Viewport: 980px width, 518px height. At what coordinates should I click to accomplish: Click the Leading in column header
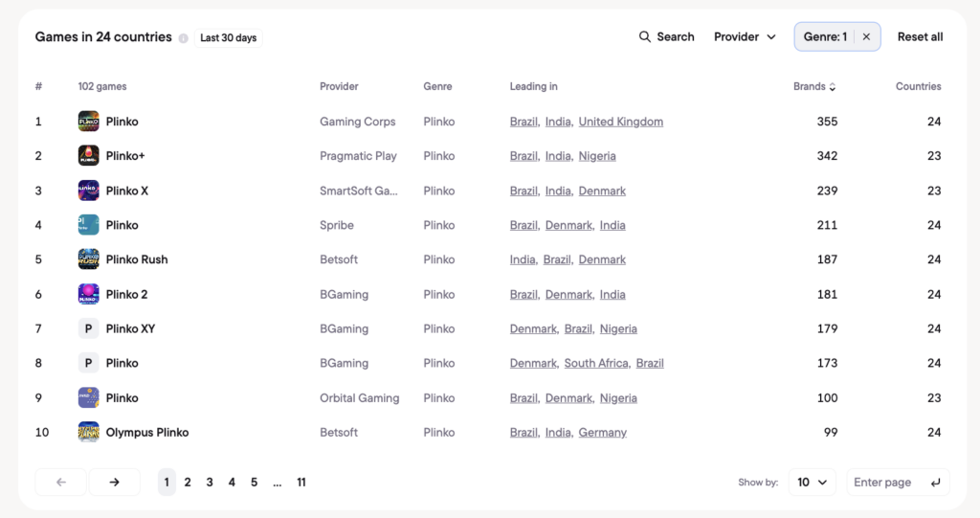point(534,86)
